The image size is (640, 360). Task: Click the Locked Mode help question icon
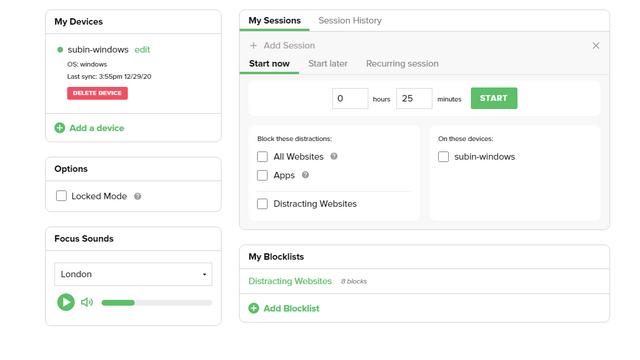click(138, 196)
